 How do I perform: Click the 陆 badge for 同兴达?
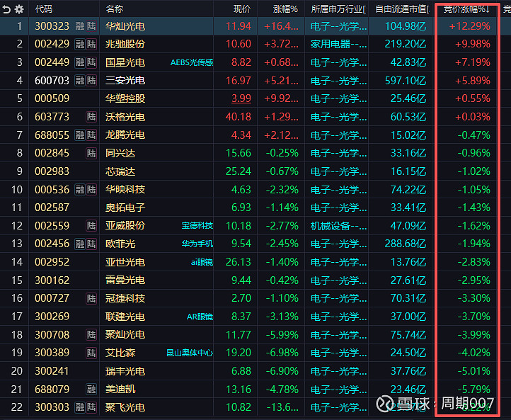[91, 153]
